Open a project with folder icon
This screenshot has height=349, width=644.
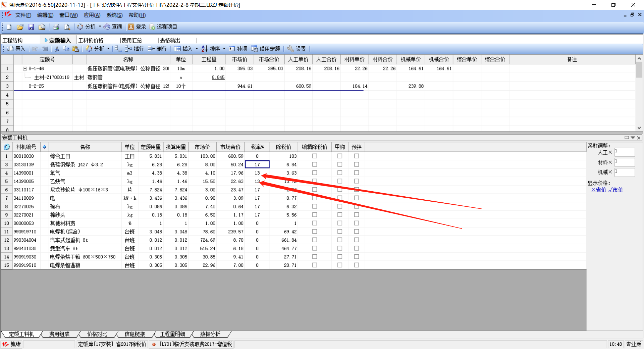tap(20, 27)
